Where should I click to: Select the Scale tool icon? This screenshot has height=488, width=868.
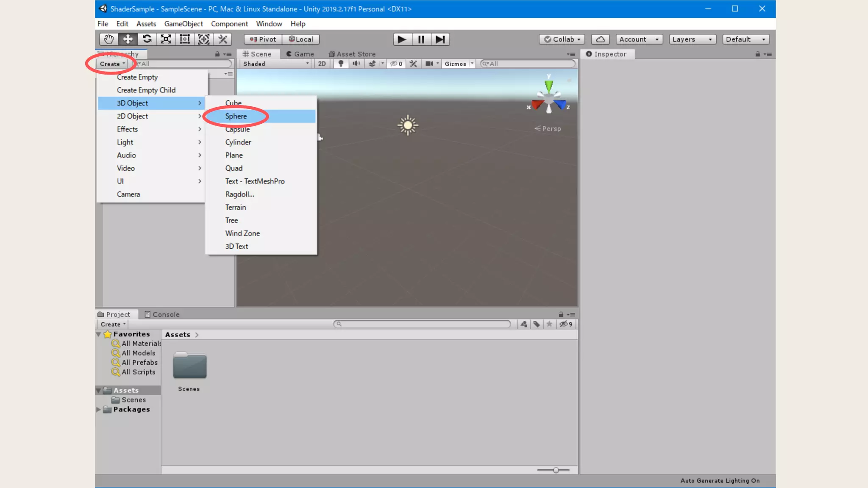[166, 39]
